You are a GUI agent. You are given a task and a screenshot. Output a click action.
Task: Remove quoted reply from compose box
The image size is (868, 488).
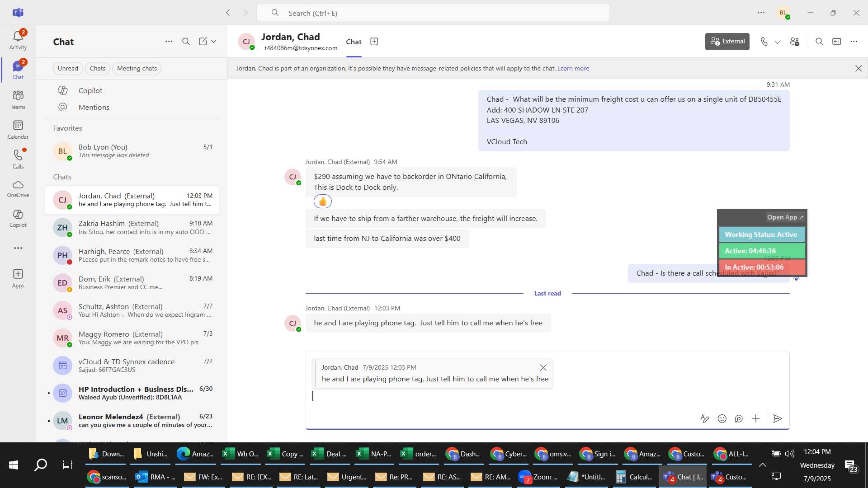[x=543, y=368]
